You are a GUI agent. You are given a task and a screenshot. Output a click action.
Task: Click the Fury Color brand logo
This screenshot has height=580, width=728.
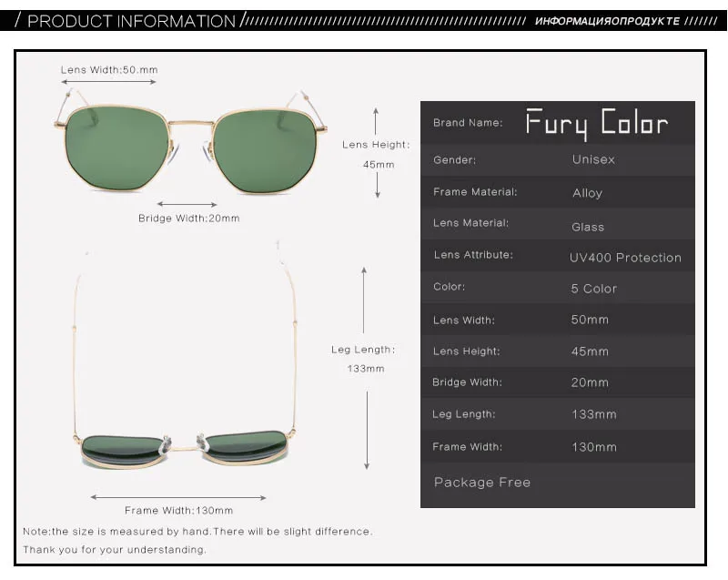click(x=597, y=124)
